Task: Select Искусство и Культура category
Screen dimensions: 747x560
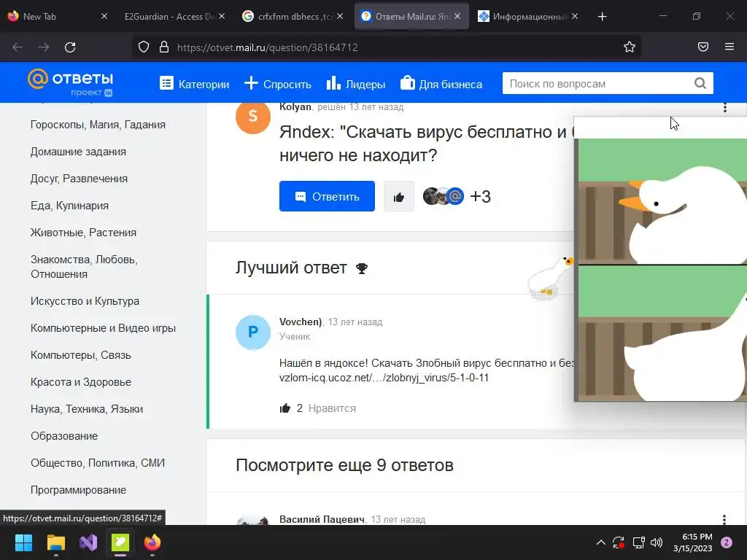Action: click(x=85, y=301)
